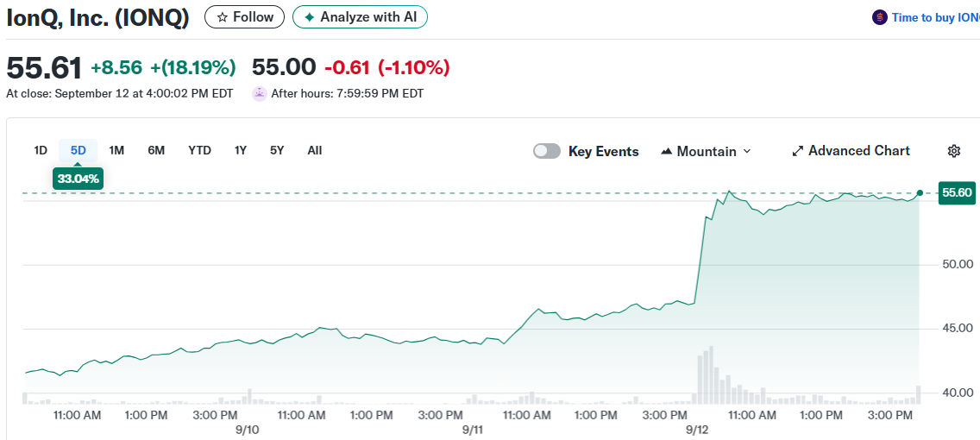The image size is (980, 440).
Task: Click the 45.00 axis label
Action: click(x=957, y=328)
